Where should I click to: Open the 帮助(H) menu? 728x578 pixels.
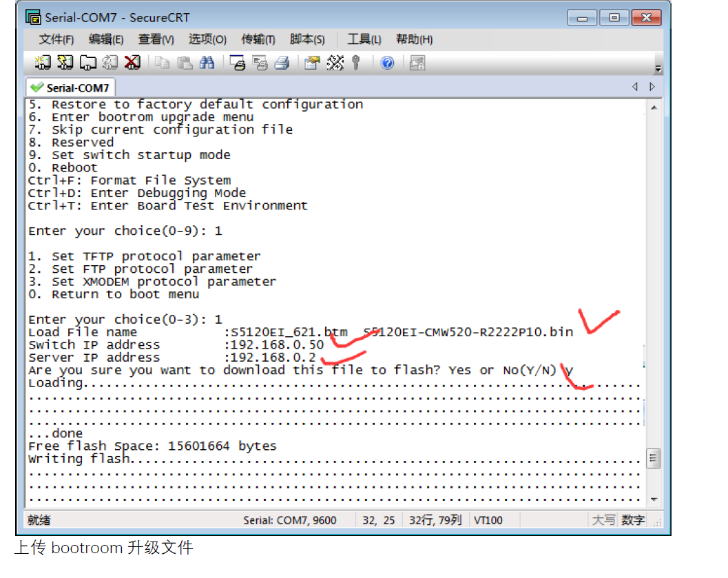(414, 39)
